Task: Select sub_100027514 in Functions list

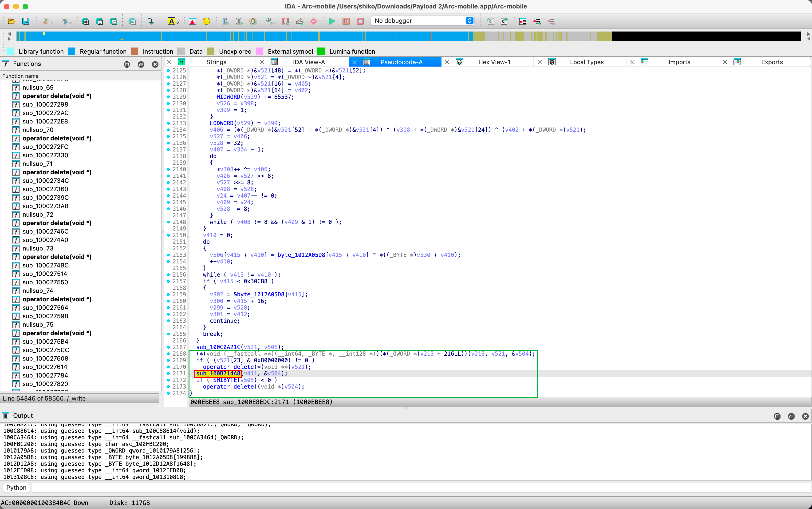Action: (x=44, y=274)
